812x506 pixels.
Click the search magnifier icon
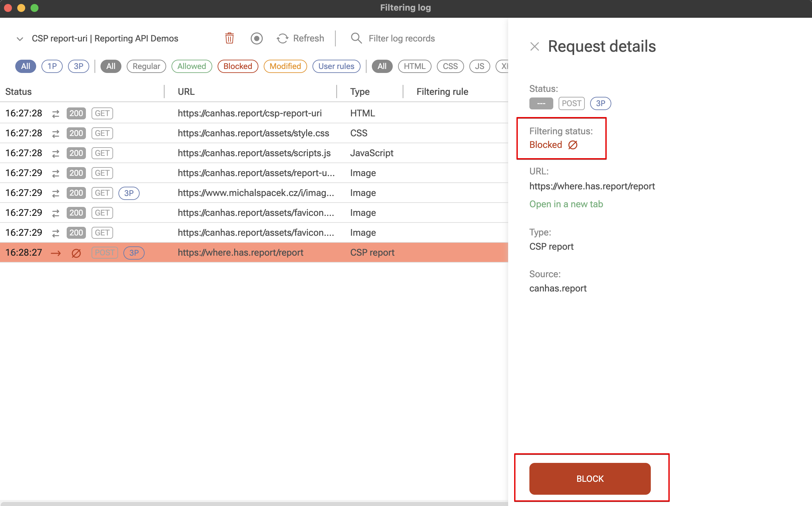[356, 38]
